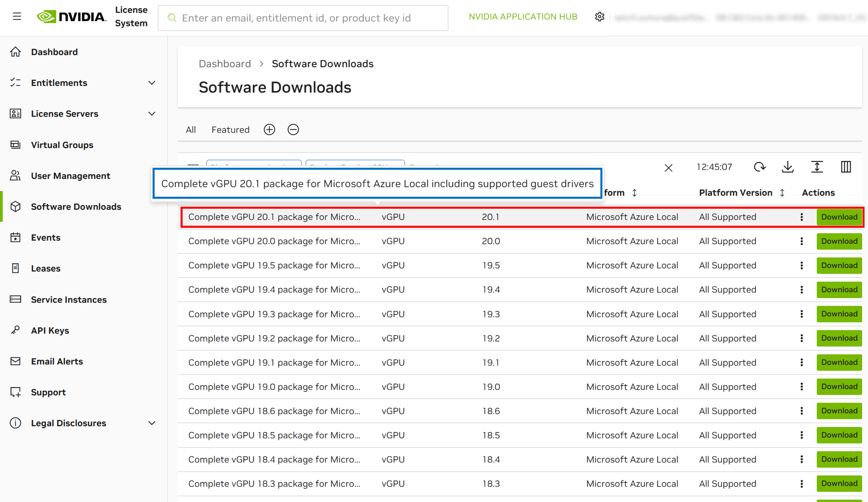
Task: Open the settings gear icon
Action: pos(600,16)
